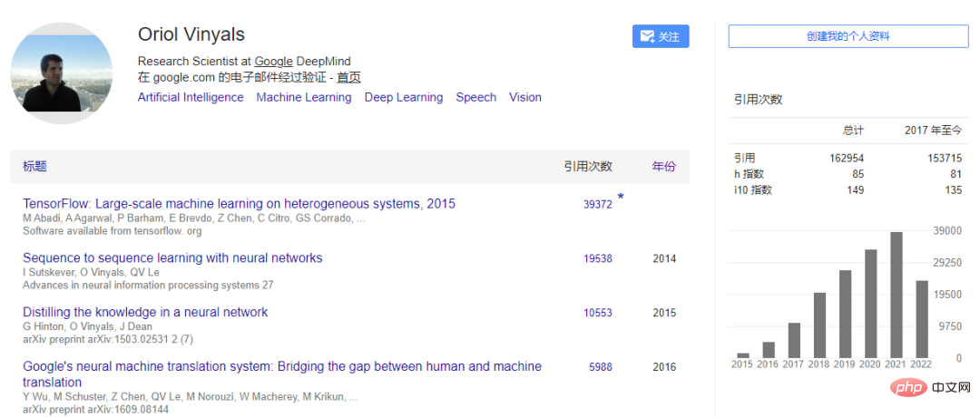The width and height of the screenshot is (980, 417).
Task: Click the h 指数 row label
Action: click(x=749, y=174)
